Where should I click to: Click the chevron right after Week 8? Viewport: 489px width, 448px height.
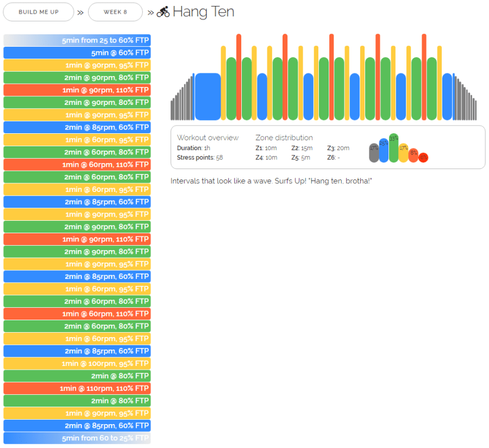click(151, 12)
